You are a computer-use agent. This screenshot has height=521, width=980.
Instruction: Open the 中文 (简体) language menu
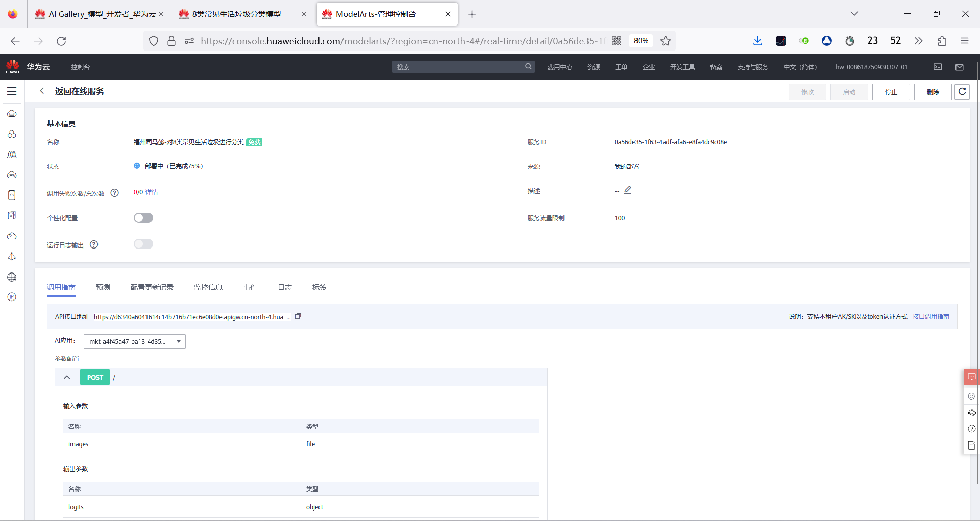[x=800, y=67]
